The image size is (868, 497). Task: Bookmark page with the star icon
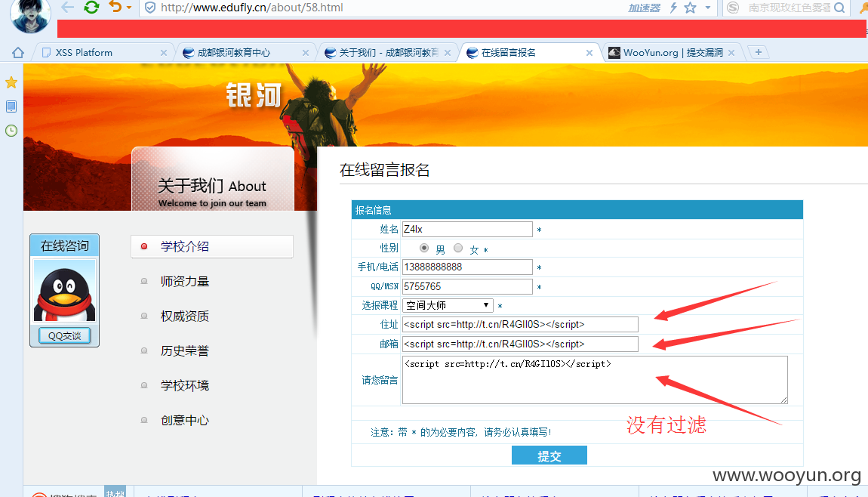coord(691,8)
